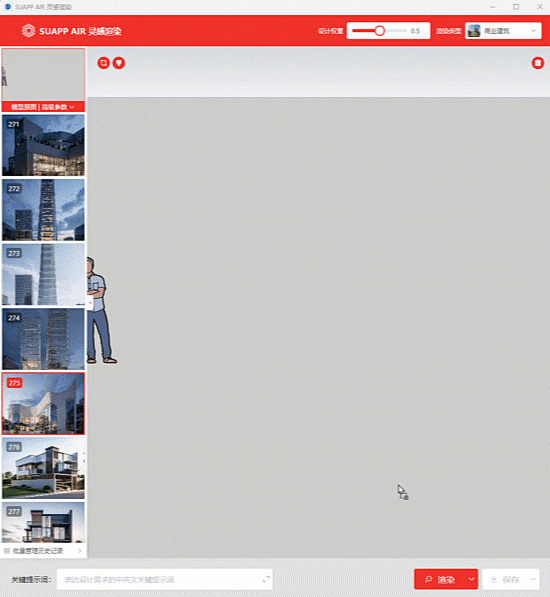This screenshot has height=597, width=550.
Task: Click the red trash delete icon
Action: (537, 63)
